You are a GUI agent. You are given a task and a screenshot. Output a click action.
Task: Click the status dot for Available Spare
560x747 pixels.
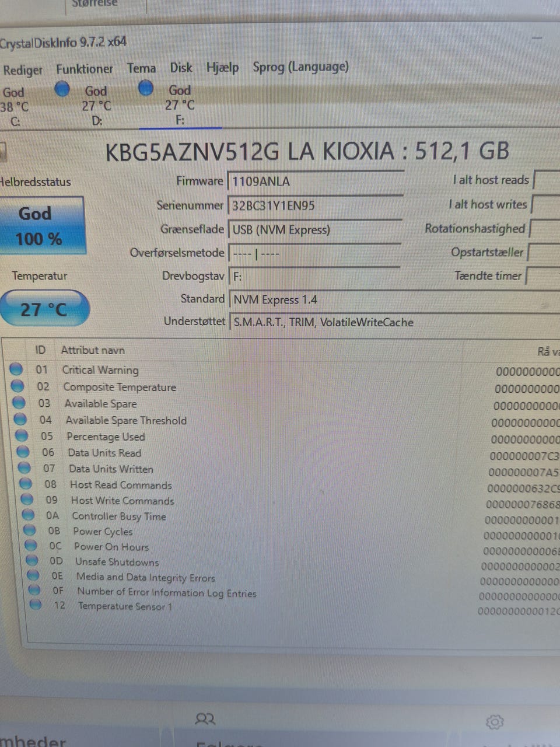pos(19,403)
